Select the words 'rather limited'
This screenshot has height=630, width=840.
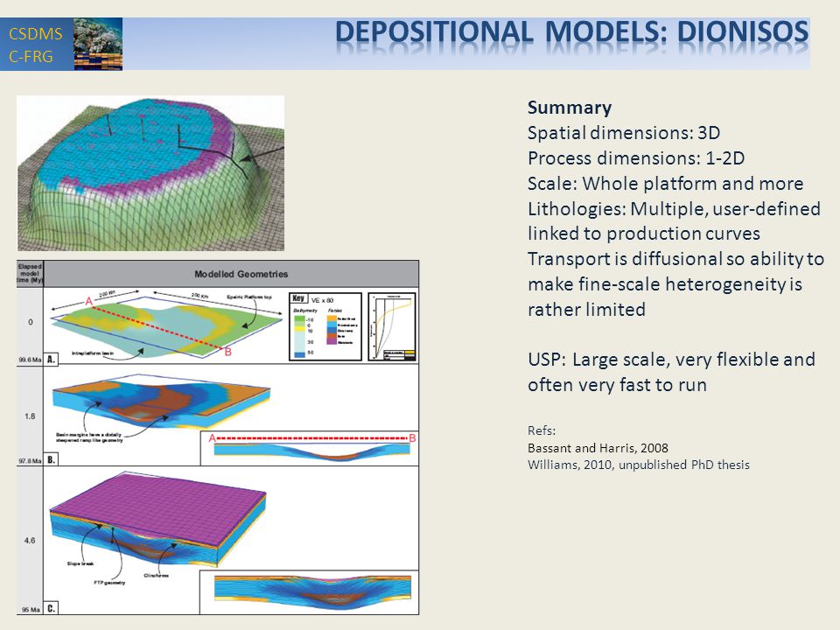pyautogui.click(x=586, y=309)
